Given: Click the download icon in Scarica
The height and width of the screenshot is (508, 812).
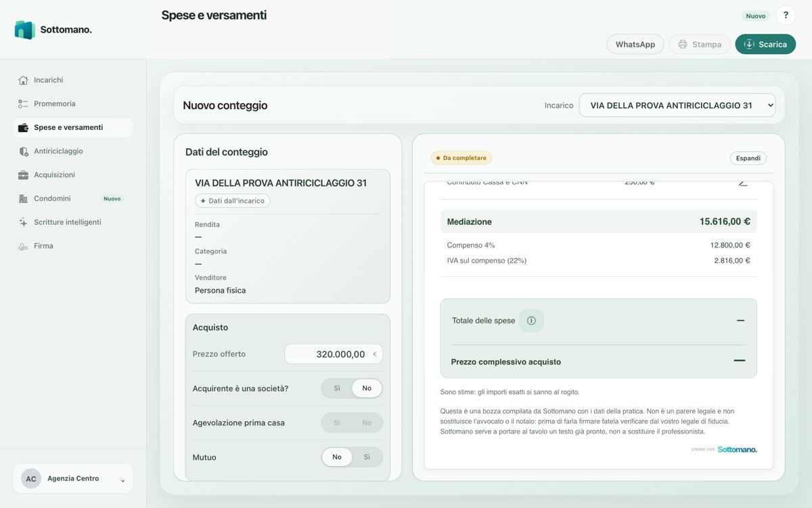Looking at the screenshot, I should [749, 44].
